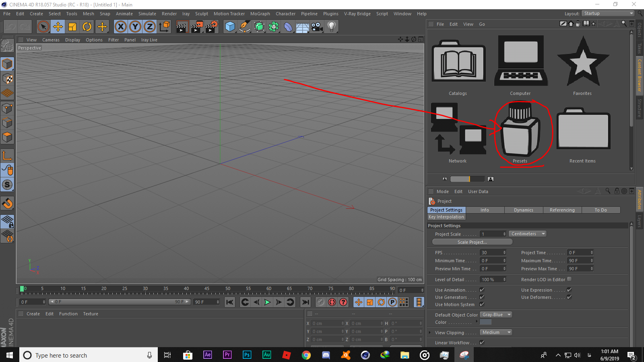This screenshot has height=362, width=644.
Task: Open the Presets library
Action: click(520, 132)
